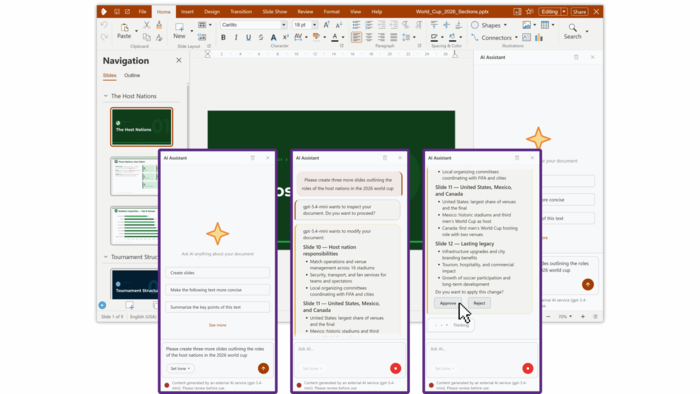
Task: Insert a text box icon
Action: pos(527,37)
